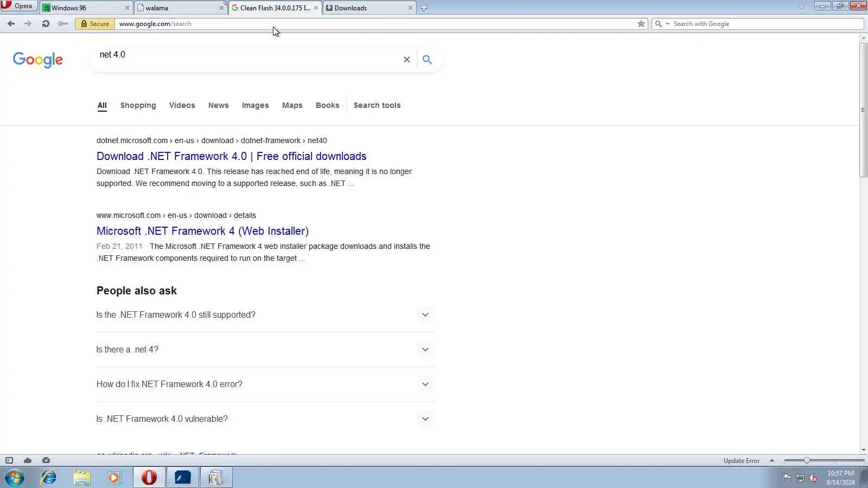This screenshot has height=488, width=868.
Task: Select the All results tab
Action: pos(102,105)
